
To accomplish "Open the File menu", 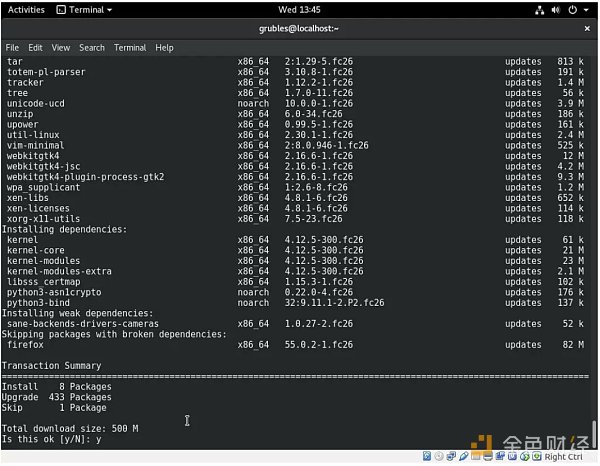I will click(12, 47).
